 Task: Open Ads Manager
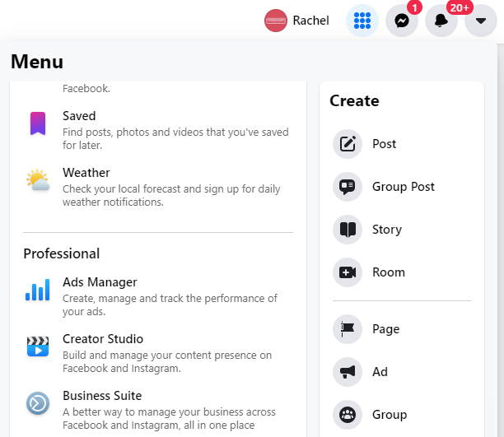(158, 296)
